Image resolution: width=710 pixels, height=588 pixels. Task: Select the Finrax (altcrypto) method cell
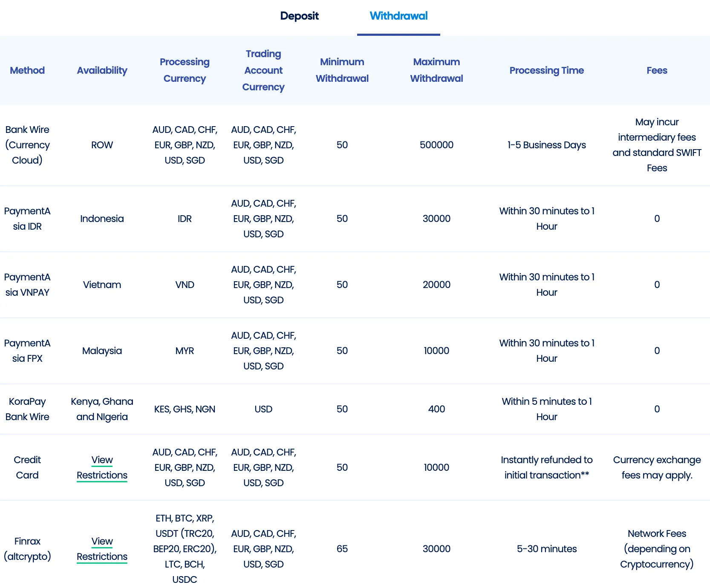27,549
